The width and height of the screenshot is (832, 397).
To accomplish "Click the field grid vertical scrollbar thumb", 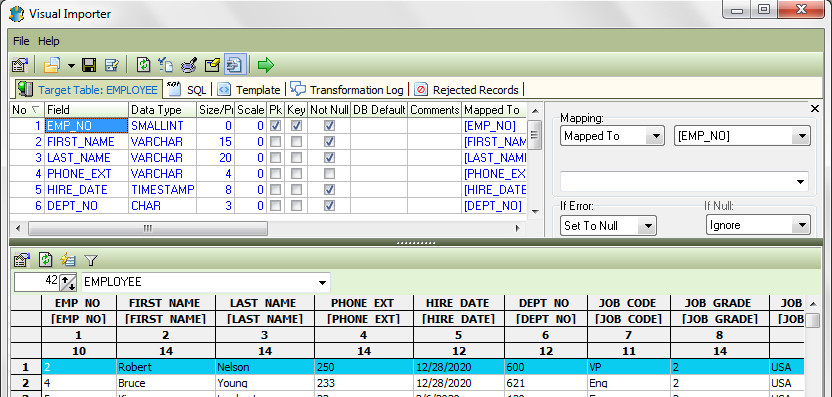I will (x=535, y=135).
